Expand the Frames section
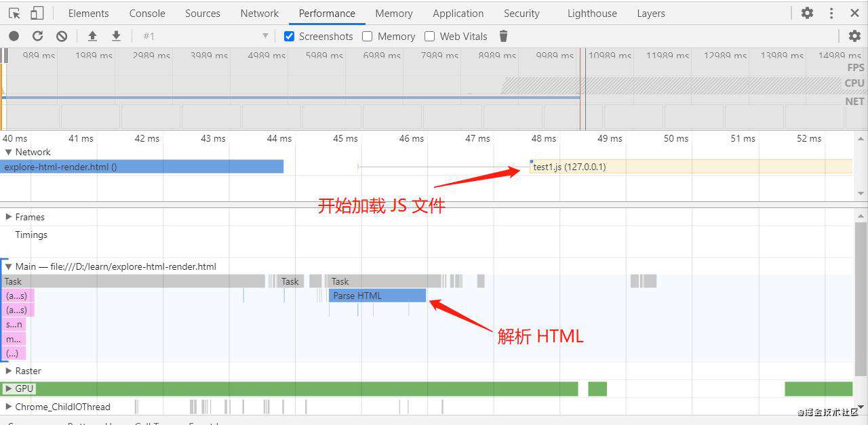 point(9,217)
